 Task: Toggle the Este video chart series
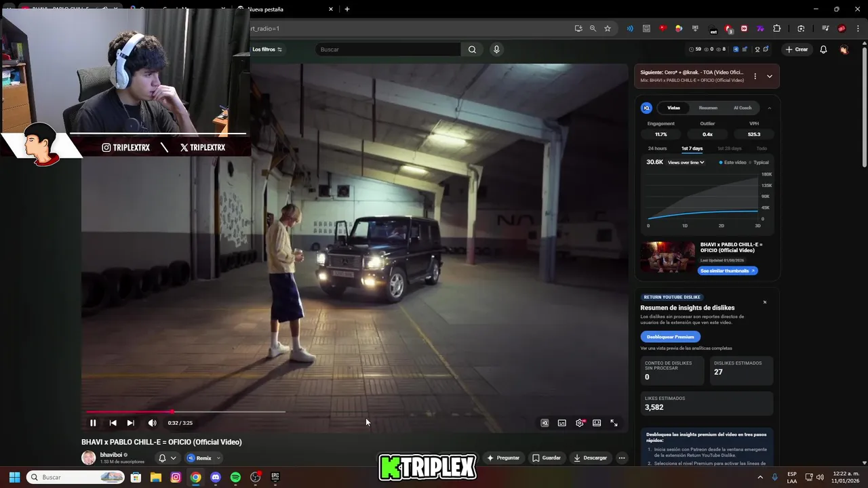tap(732, 163)
